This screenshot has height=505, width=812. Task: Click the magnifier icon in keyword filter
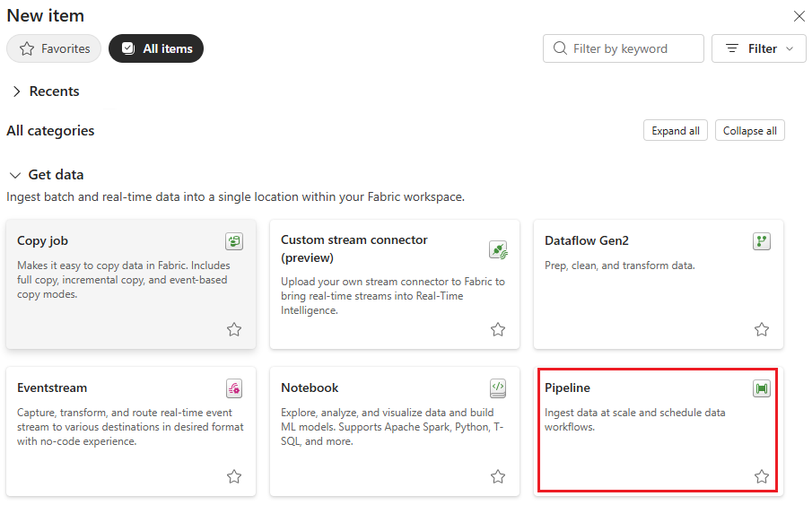point(560,48)
